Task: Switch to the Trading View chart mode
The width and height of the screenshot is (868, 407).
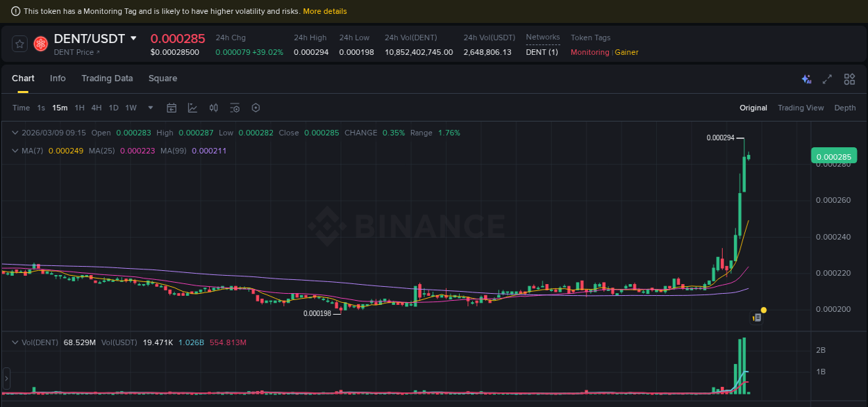Action: coord(801,108)
